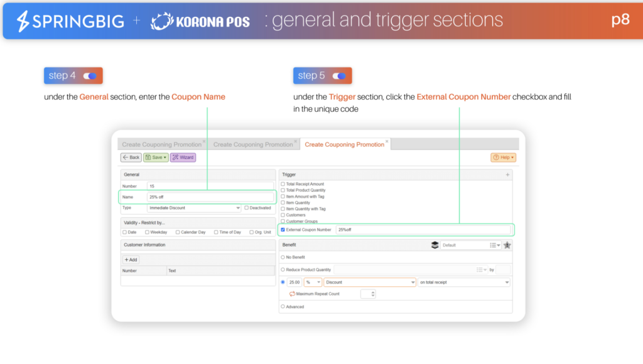The width and height of the screenshot is (643, 364).
Task: Enable the Customer Groups checkbox
Action: click(x=283, y=222)
